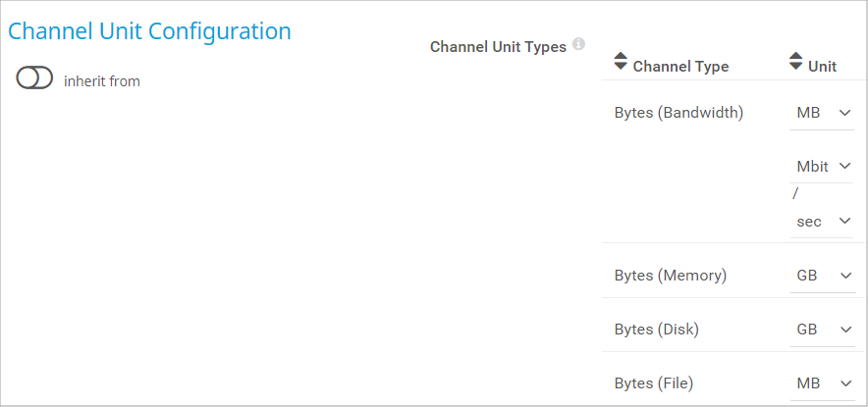The width and height of the screenshot is (868, 407).
Task: Select the Bytes (Memory) row label
Action: [x=670, y=276]
